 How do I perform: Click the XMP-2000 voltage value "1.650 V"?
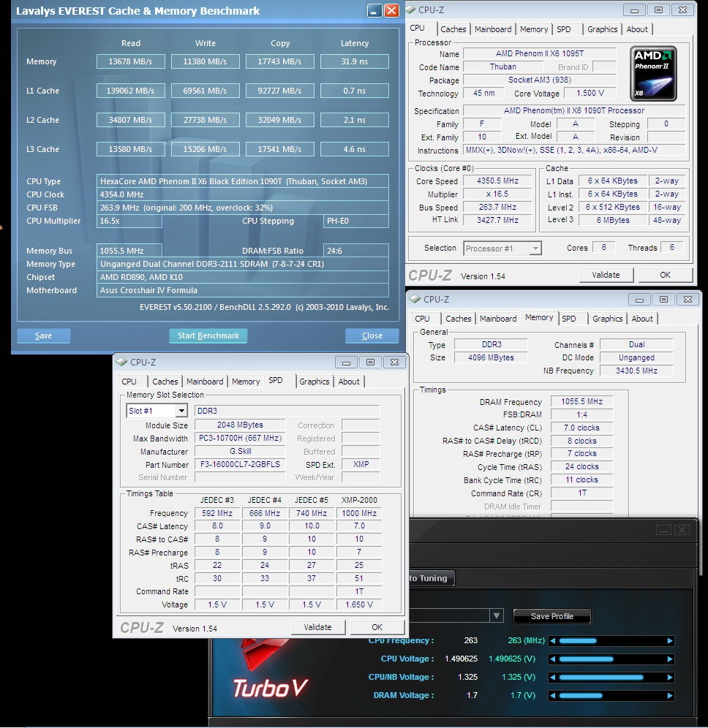(x=359, y=604)
